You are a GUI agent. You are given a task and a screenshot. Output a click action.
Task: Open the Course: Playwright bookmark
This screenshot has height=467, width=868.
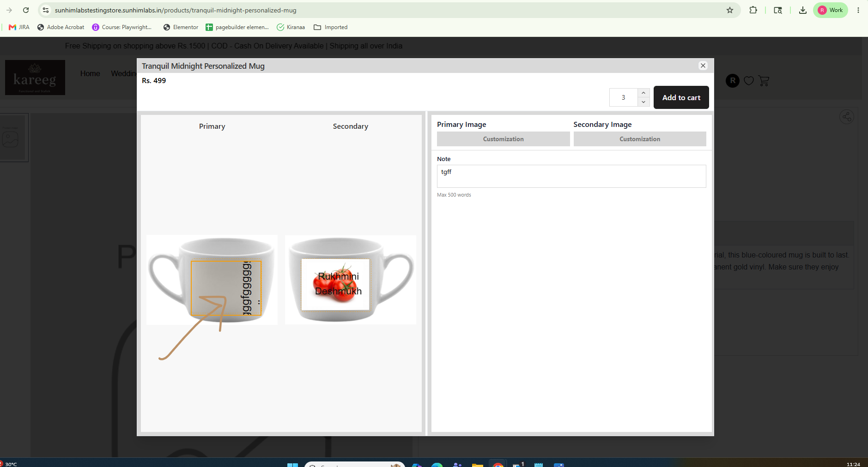[122, 27]
